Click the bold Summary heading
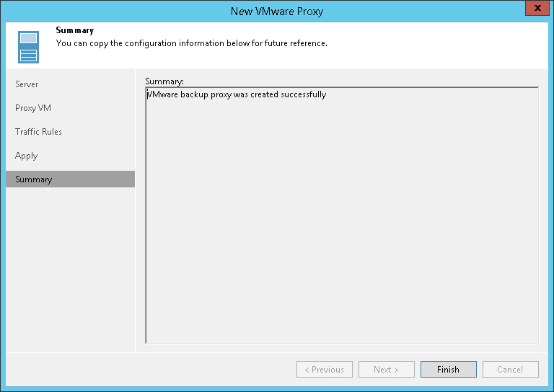Viewport: 554px width, 392px height. click(x=75, y=30)
